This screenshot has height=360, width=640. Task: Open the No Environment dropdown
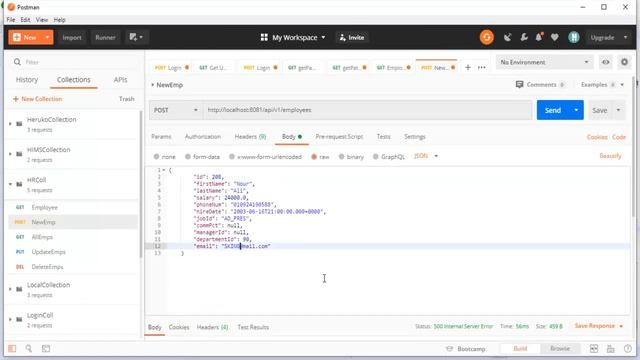pos(544,62)
